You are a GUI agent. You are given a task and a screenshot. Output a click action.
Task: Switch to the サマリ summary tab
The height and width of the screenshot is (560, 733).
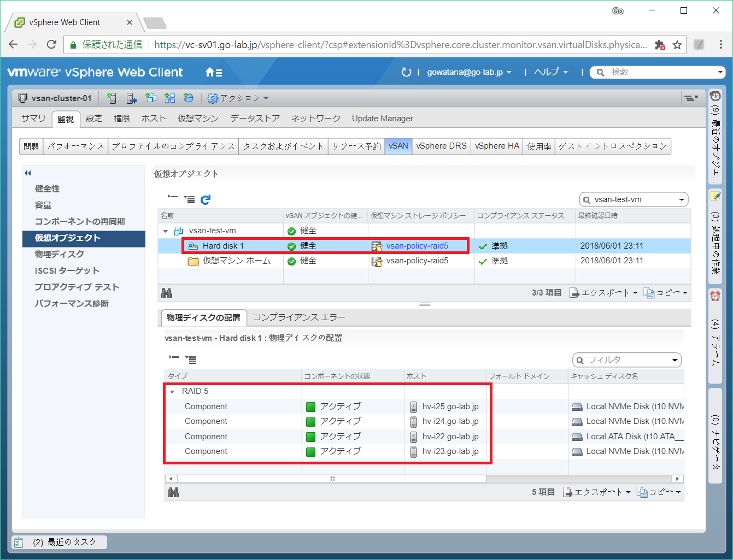(x=33, y=119)
